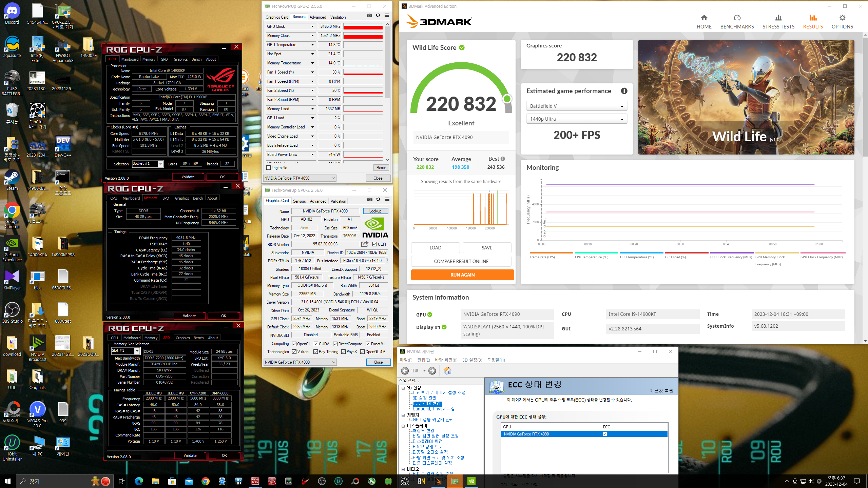Viewport: 868px width, 488px height.
Task: Toggle the UEFI checkbox in GPU-Z
Action: [374, 244]
